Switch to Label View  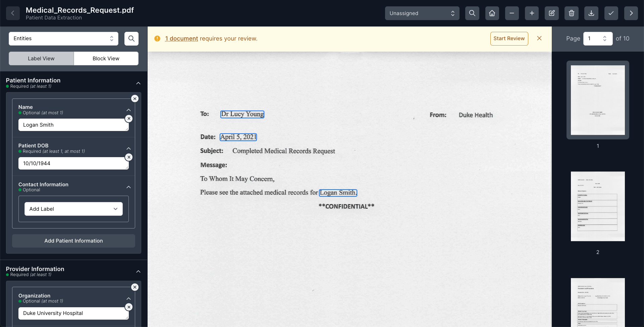pos(41,58)
